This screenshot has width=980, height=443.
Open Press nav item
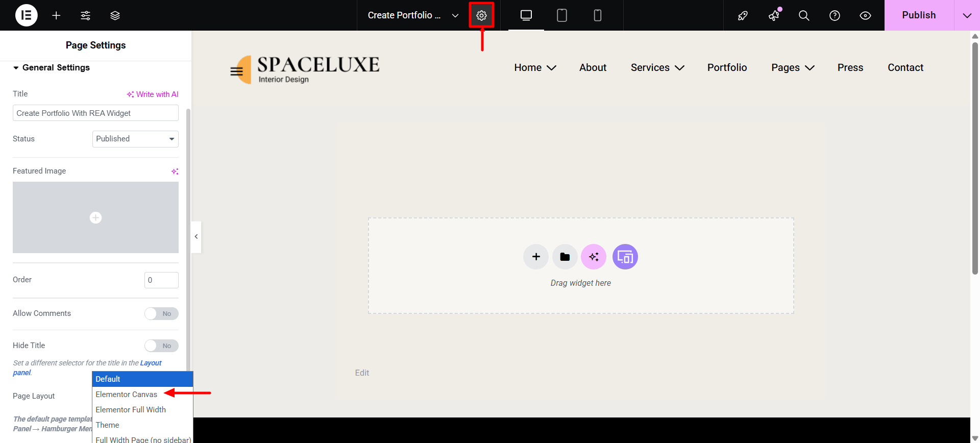pos(850,68)
